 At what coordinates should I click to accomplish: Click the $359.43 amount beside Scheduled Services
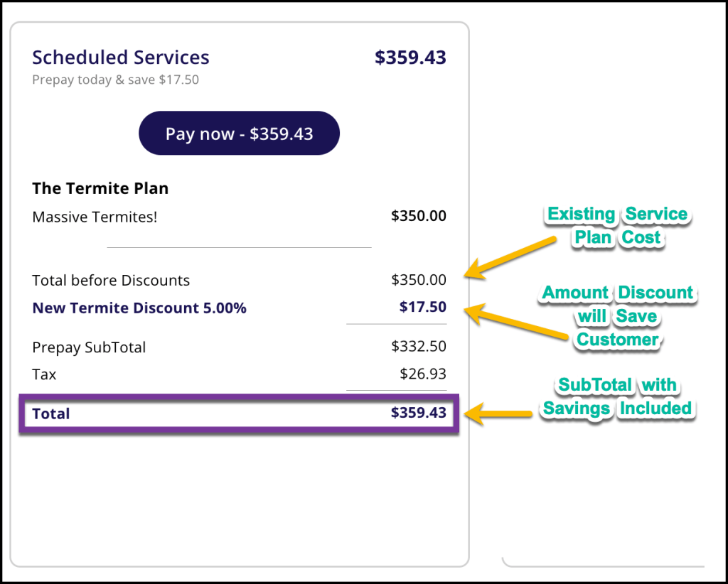point(410,58)
